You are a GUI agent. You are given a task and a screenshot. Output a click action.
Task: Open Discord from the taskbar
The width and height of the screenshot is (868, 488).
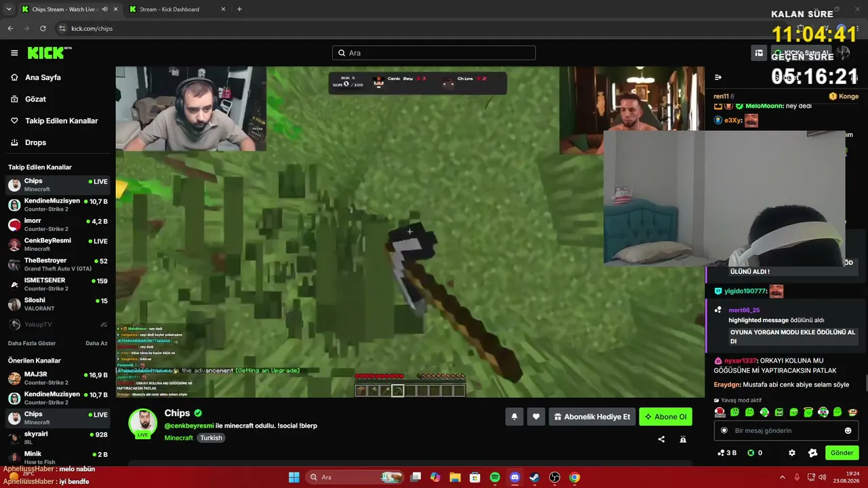[515, 477]
